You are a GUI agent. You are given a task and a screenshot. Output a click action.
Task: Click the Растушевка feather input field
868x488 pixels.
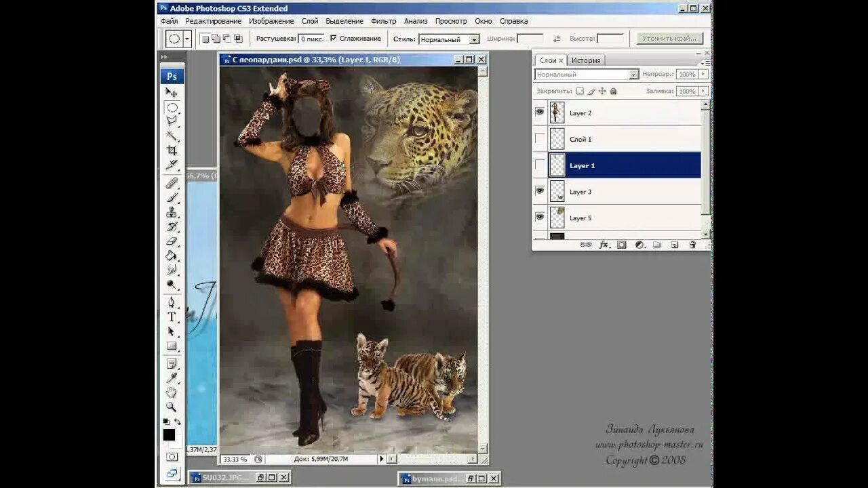click(311, 39)
